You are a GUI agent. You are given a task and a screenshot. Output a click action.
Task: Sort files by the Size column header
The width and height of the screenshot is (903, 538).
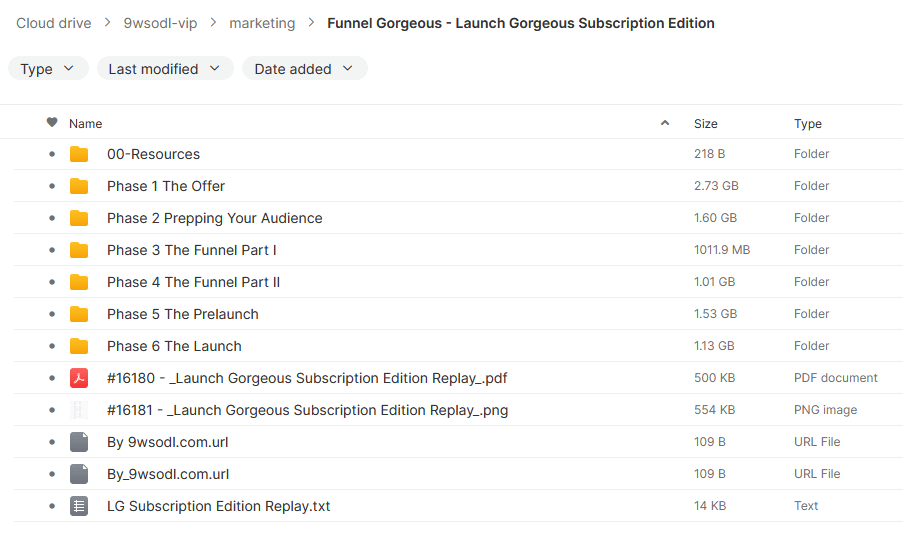pos(705,124)
